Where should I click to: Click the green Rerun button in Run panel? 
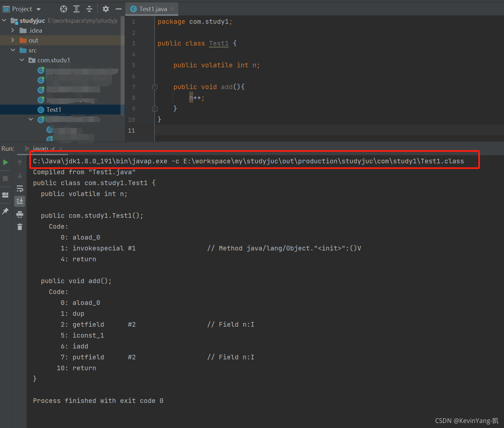pos(6,162)
